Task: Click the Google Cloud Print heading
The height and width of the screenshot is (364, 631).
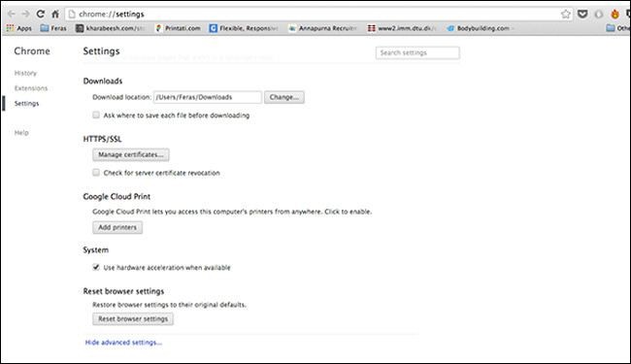Action: [116, 196]
